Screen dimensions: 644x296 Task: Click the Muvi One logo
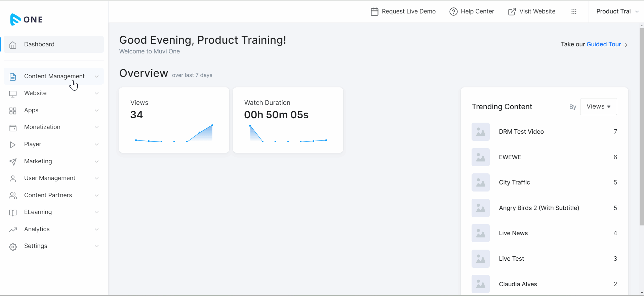[26, 19]
